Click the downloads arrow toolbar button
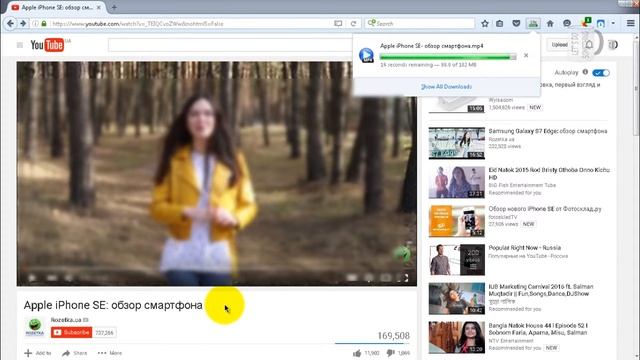Viewport: 640px width, 360px height. point(533,23)
